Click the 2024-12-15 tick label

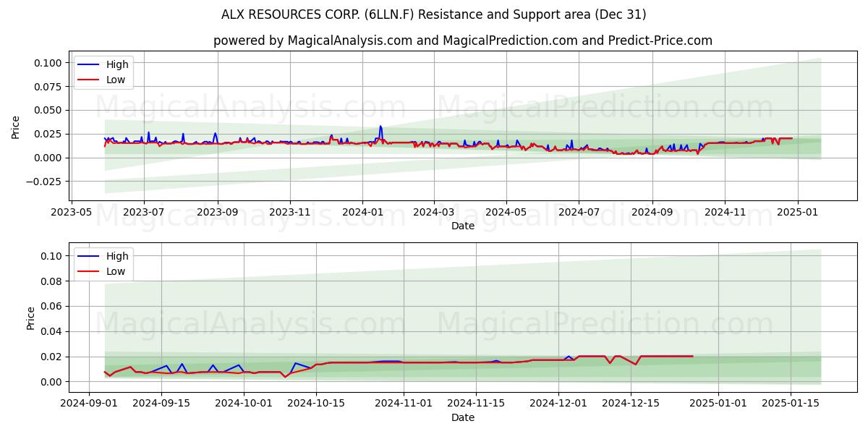pos(630,404)
